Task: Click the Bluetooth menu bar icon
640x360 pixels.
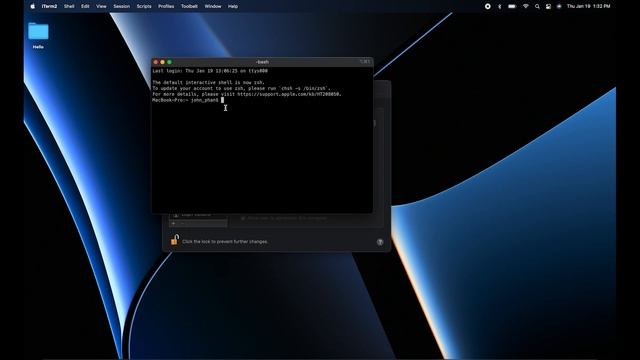Action: click(x=500, y=6)
